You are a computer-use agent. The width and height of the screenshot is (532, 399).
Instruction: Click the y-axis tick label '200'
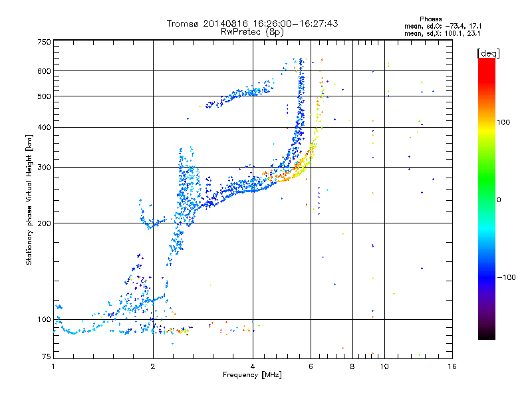point(45,223)
